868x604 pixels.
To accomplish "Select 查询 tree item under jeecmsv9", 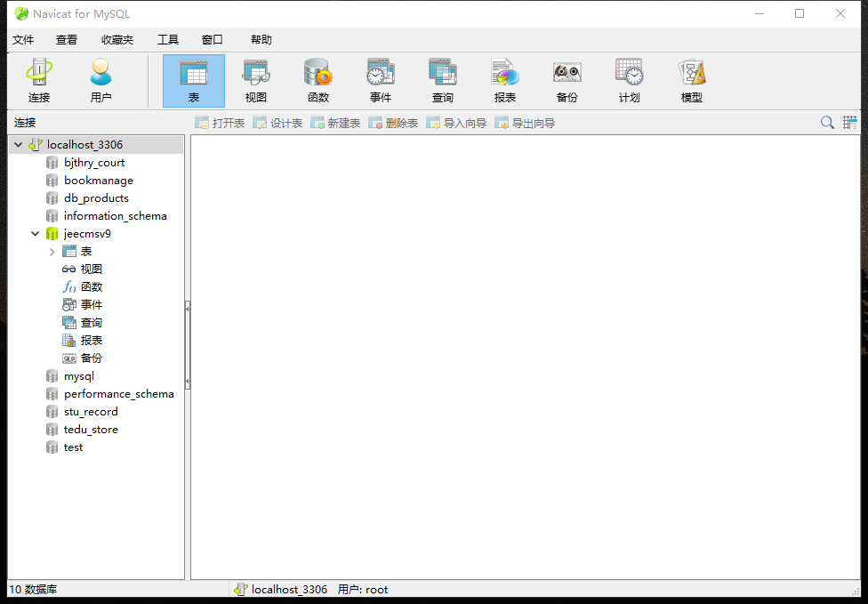I will [92, 323].
